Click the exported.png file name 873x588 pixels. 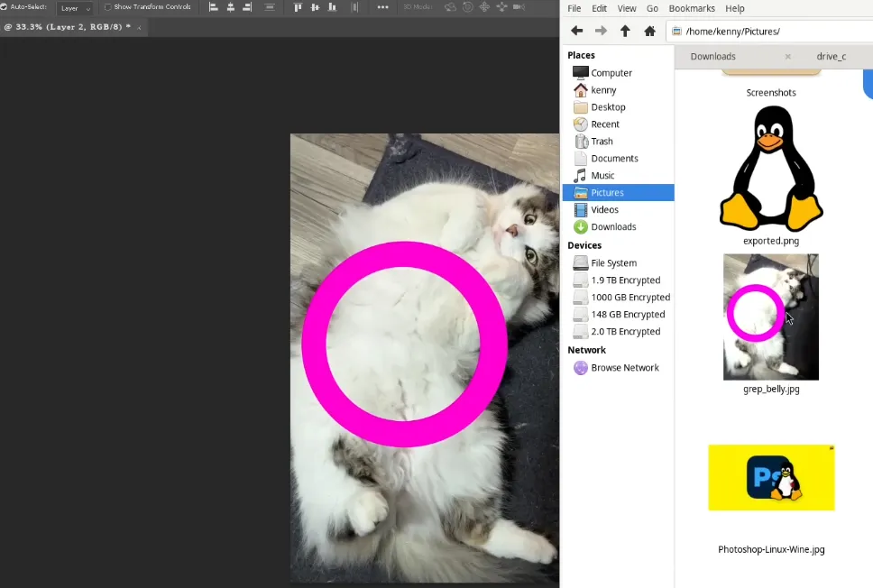pos(771,241)
